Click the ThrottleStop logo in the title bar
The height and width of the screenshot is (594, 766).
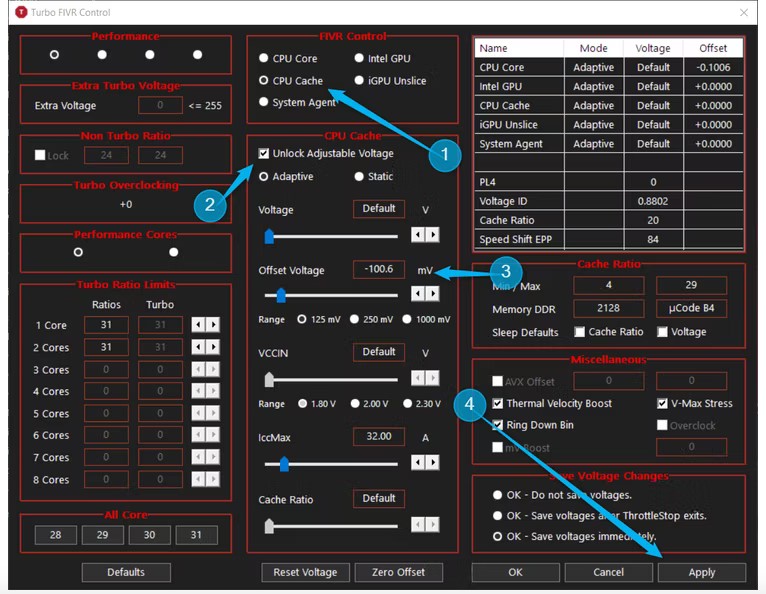click(21, 12)
